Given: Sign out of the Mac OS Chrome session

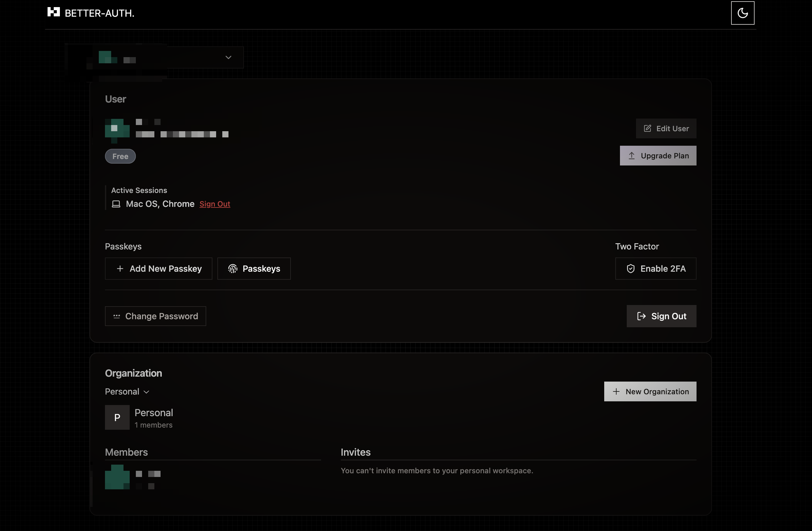Looking at the screenshot, I should (x=215, y=204).
